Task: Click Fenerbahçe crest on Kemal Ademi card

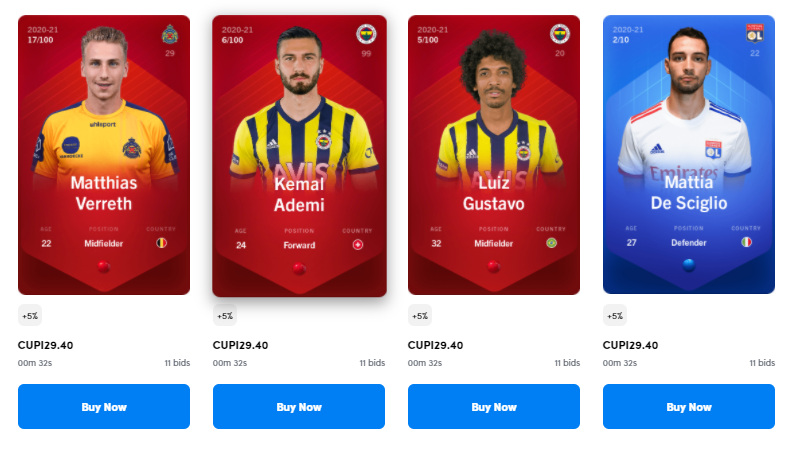Action: pyautogui.click(x=366, y=34)
